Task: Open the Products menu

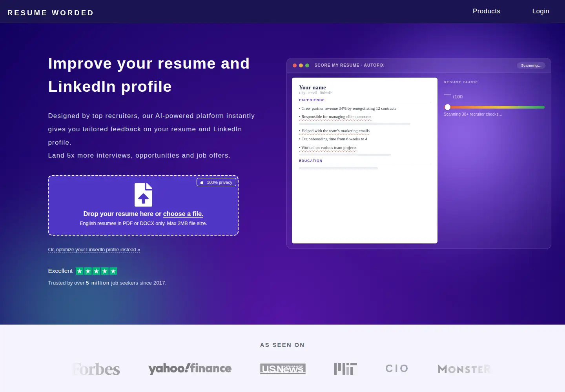Action: (486, 11)
